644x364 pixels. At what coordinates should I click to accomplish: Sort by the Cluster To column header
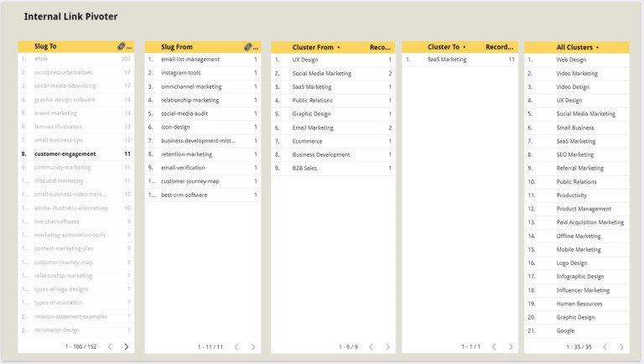446,47
